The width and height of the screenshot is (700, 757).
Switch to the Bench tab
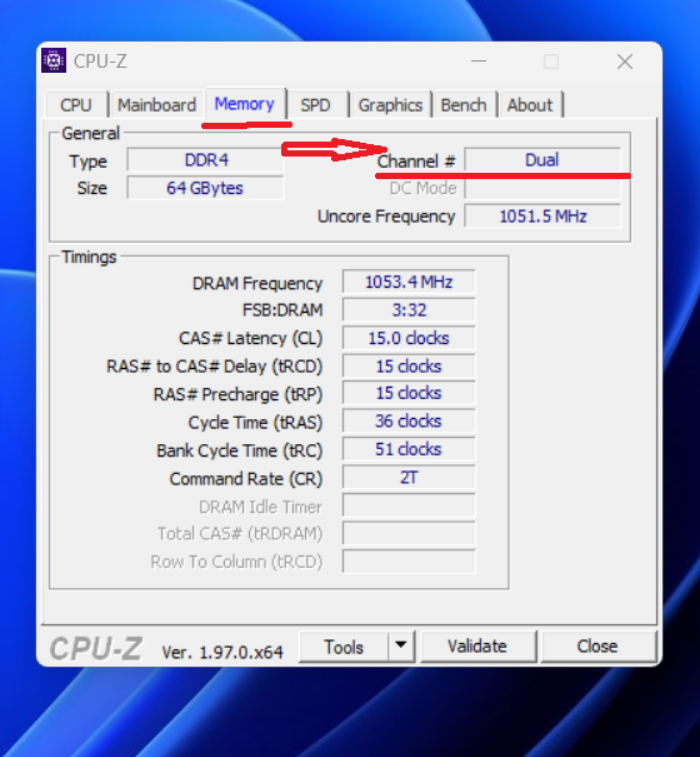[464, 105]
